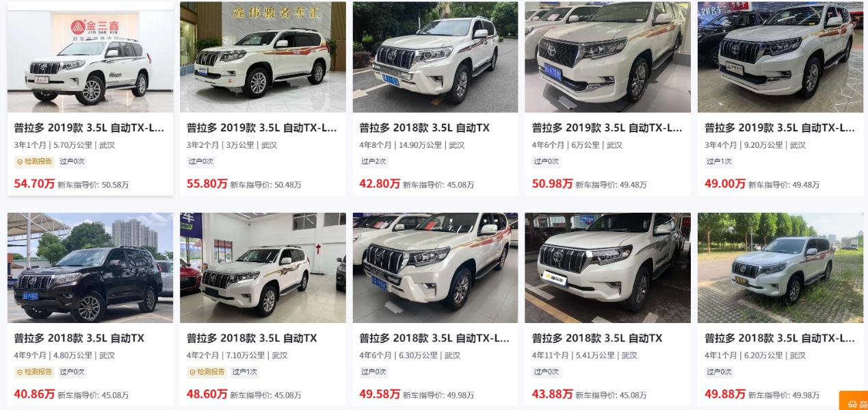Screen dimensions: 868x410
Task: Open the car photo for the 49.58万 listing
Action: point(435,268)
